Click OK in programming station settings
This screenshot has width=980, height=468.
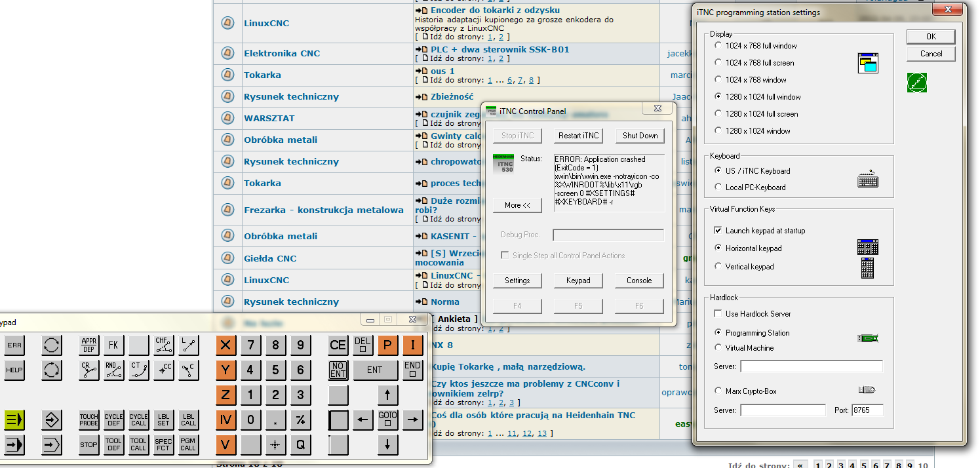pos(931,37)
